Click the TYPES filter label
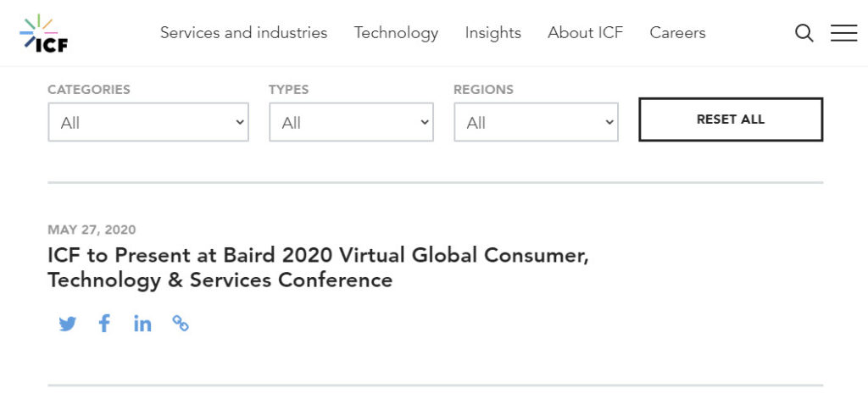 pyautogui.click(x=289, y=90)
